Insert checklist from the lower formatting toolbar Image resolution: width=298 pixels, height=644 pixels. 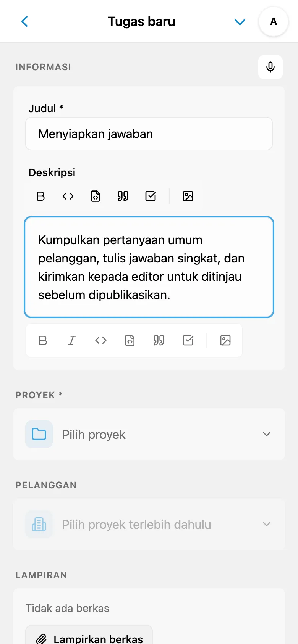click(188, 340)
